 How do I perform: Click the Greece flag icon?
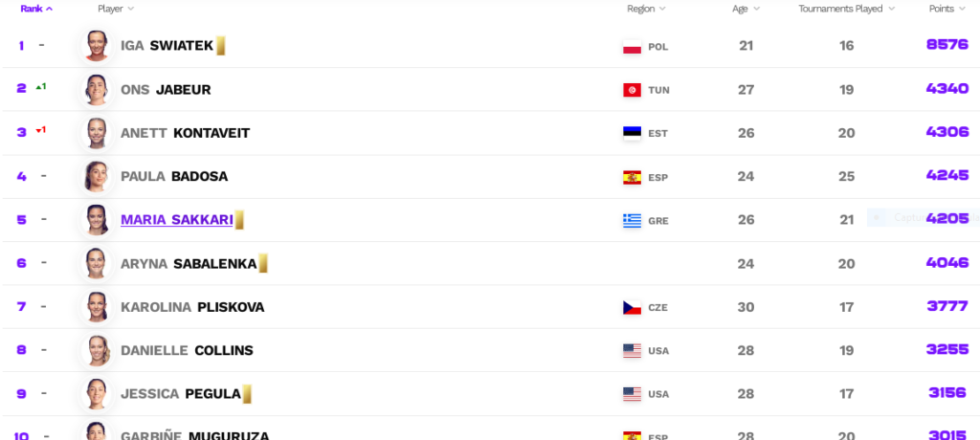(x=632, y=221)
